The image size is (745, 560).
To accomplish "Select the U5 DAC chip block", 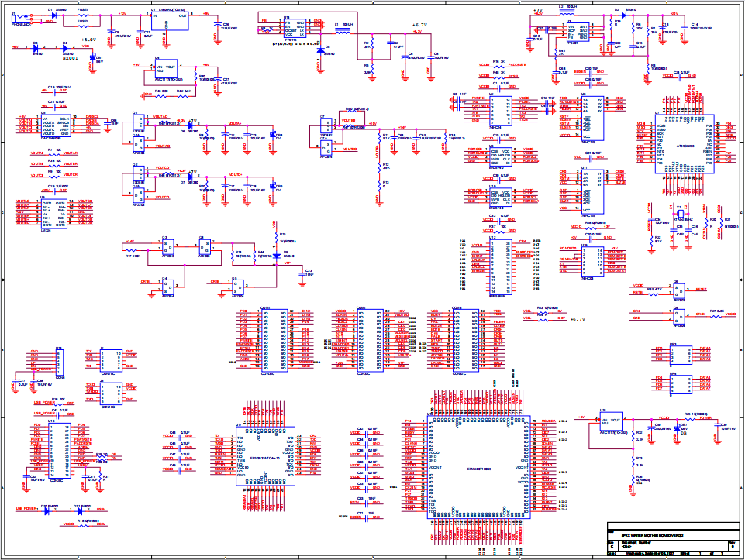I will (x=56, y=125).
